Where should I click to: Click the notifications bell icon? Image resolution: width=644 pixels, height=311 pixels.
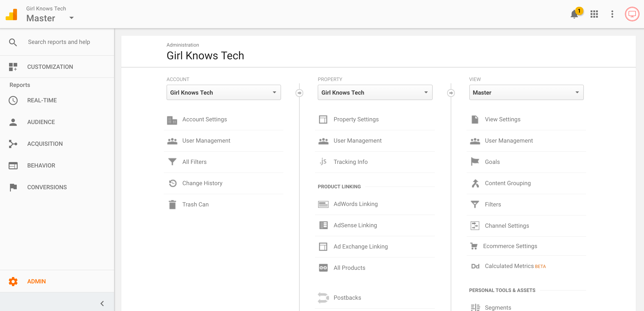point(574,14)
